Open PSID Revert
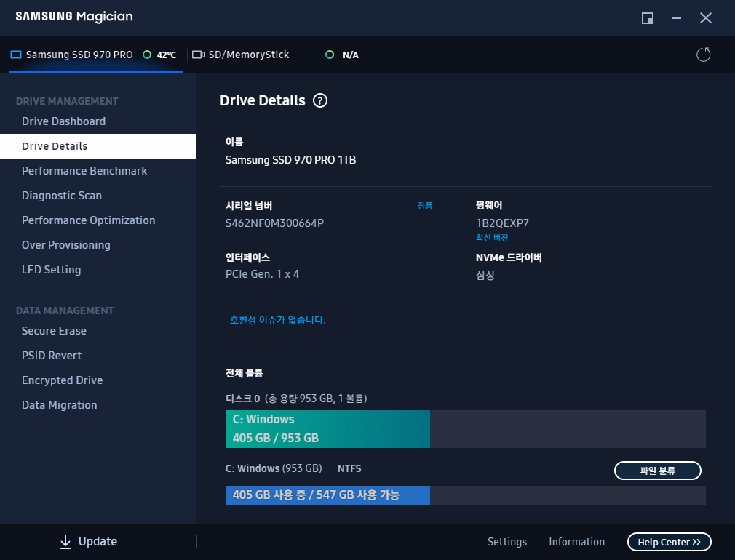Screen dimensions: 735x560 click(x=52, y=356)
